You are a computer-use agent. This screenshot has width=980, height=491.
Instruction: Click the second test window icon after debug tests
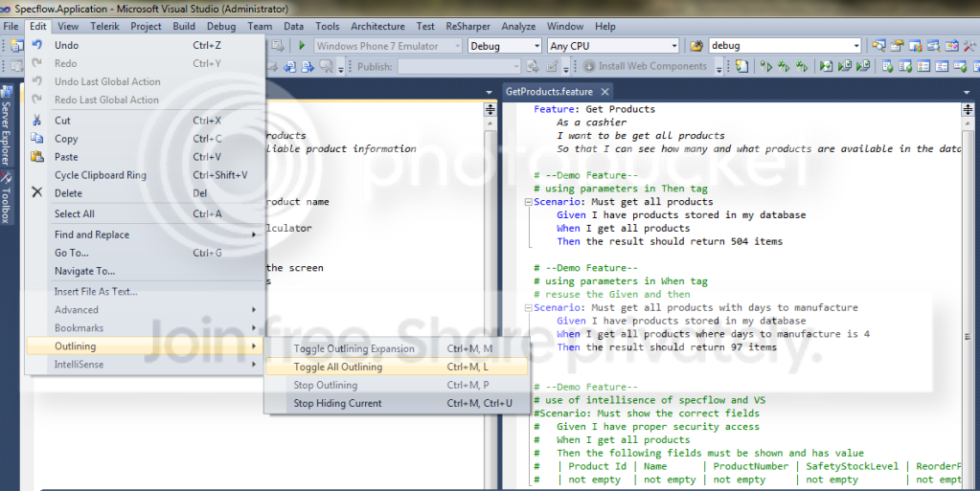905,66
